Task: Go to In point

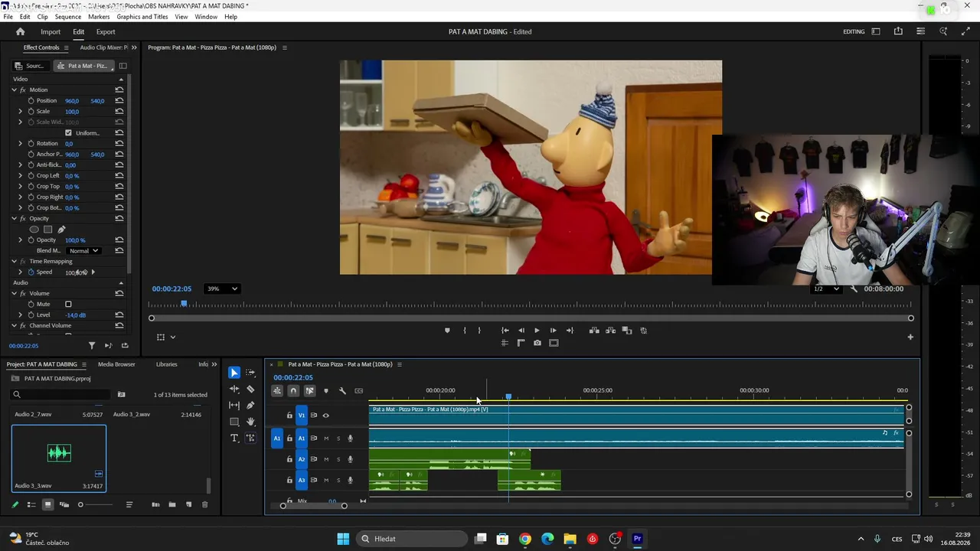Action: pyautogui.click(x=505, y=331)
